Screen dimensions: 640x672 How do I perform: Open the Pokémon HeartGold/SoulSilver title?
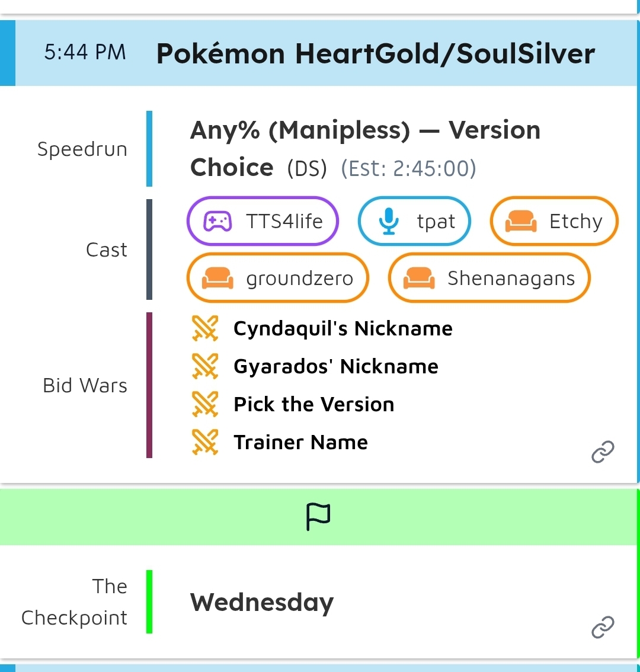(x=375, y=54)
